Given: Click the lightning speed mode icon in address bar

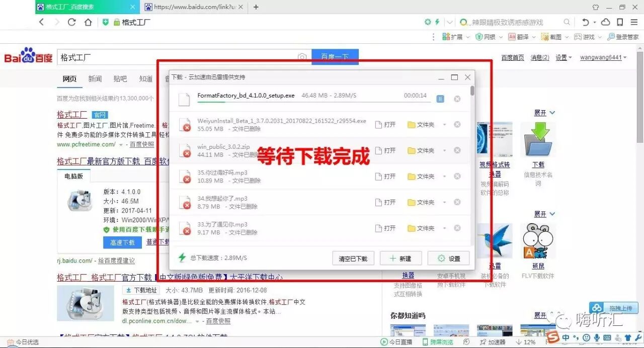Looking at the screenshot, I should click(x=437, y=22).
